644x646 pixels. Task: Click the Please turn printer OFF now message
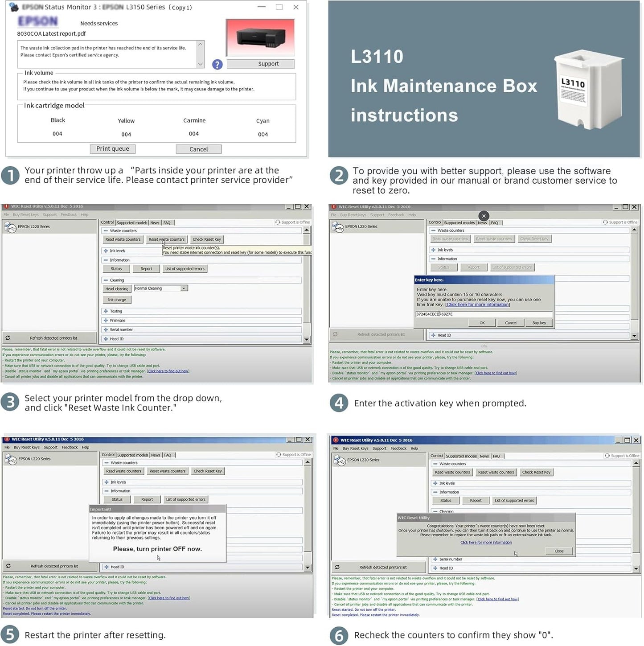point(157,549)
